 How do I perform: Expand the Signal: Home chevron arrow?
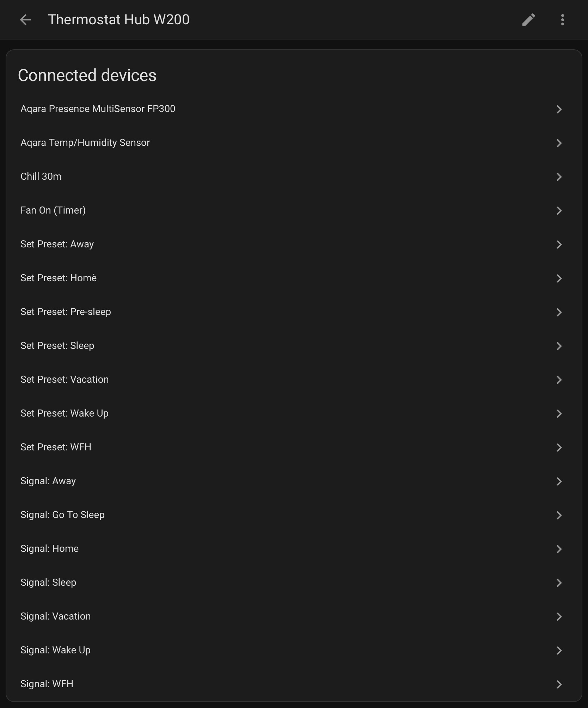point(559,549)
